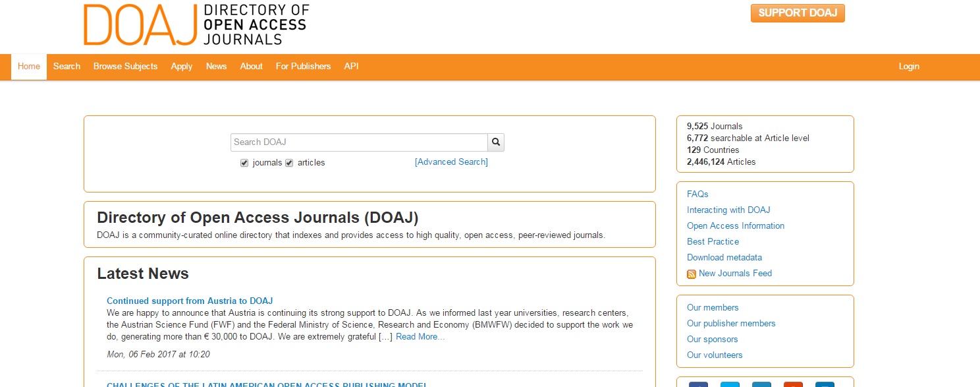Viewport: 980px width, 387px height.
Task: Open the Advanced Search link
Action: pos(451,162)
